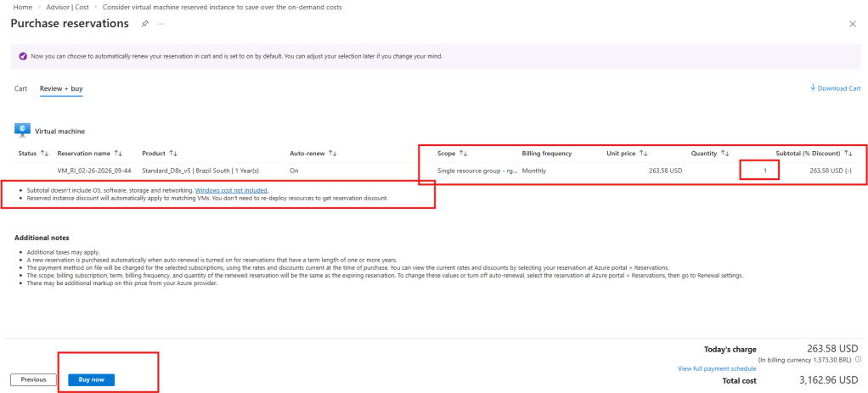This screenshot has height=393, width=868.
Task: Open the ellipsis more options menu
Action: [x=161, y=24]
